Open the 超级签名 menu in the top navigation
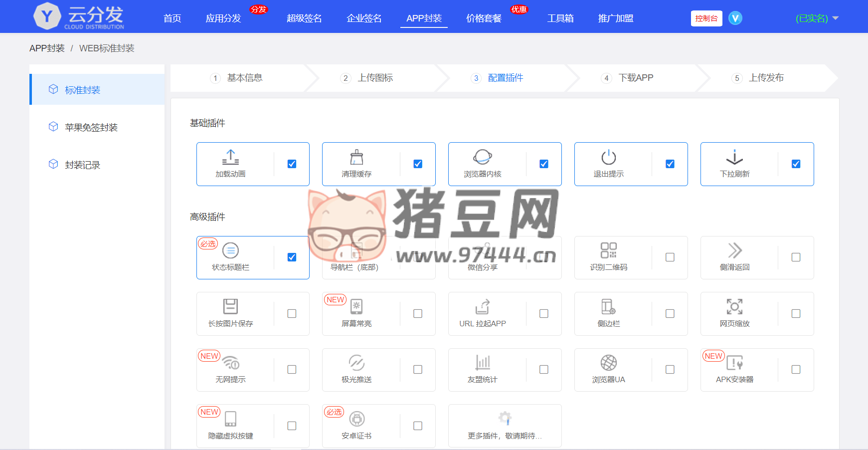Screen dimensions: 868x450 [x=304, y=18]
